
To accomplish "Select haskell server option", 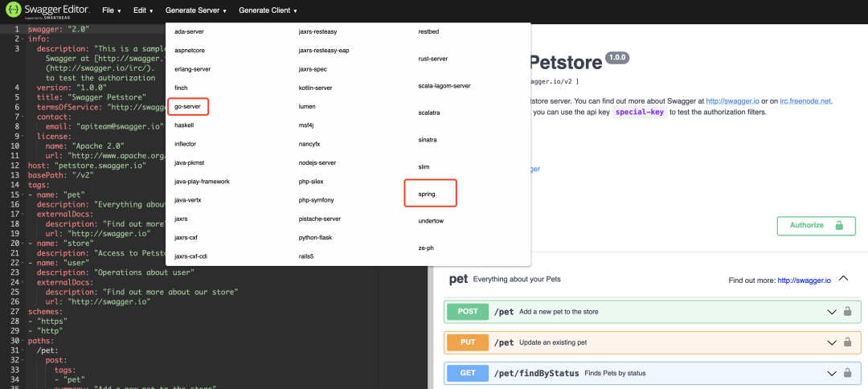I will pos(184,125).
